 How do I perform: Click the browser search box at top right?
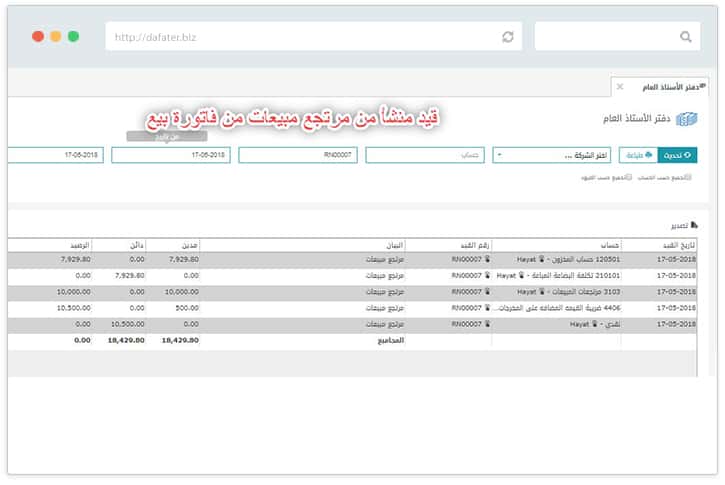pos(617,37)
